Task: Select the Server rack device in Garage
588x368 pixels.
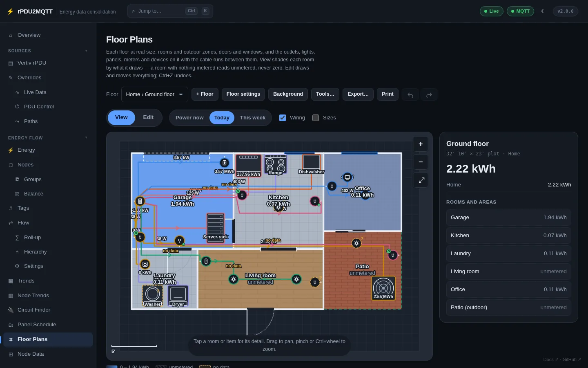Action: coord(215,227)
